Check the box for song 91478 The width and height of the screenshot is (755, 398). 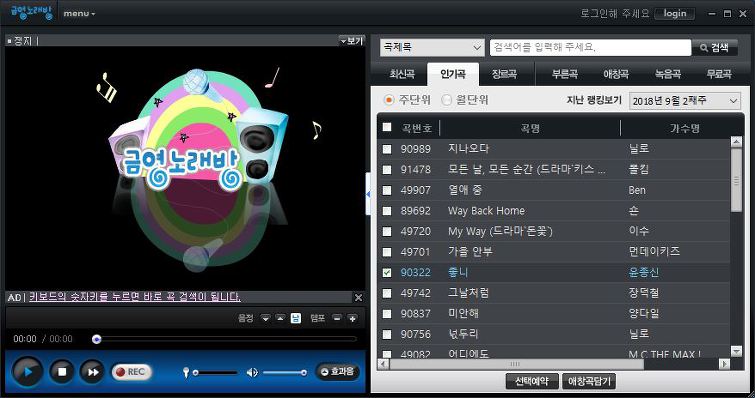(387, 169)
